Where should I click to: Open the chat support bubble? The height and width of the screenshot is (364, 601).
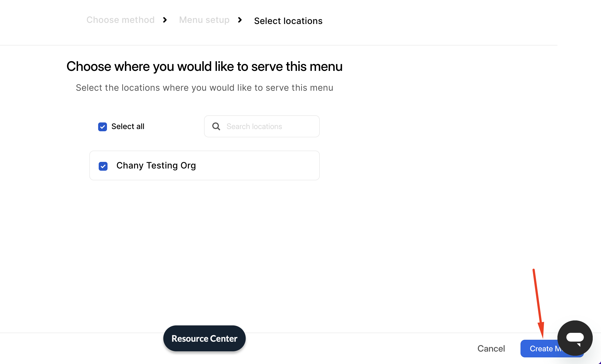tap(575, 338)
